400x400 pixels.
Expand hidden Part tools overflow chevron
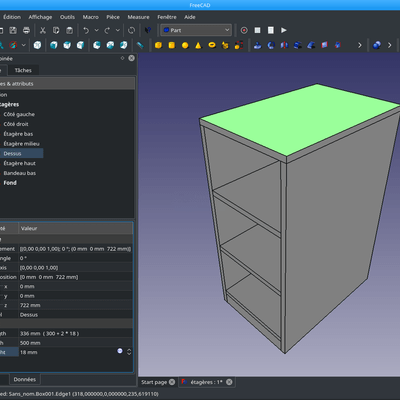(360, 45)
